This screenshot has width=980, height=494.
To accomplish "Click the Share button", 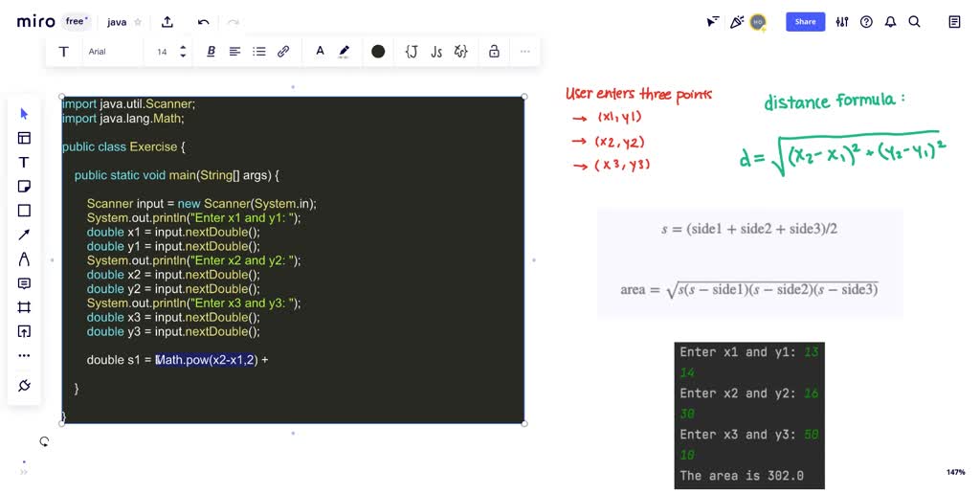I will pyautogui.click(x=805, y=22).
